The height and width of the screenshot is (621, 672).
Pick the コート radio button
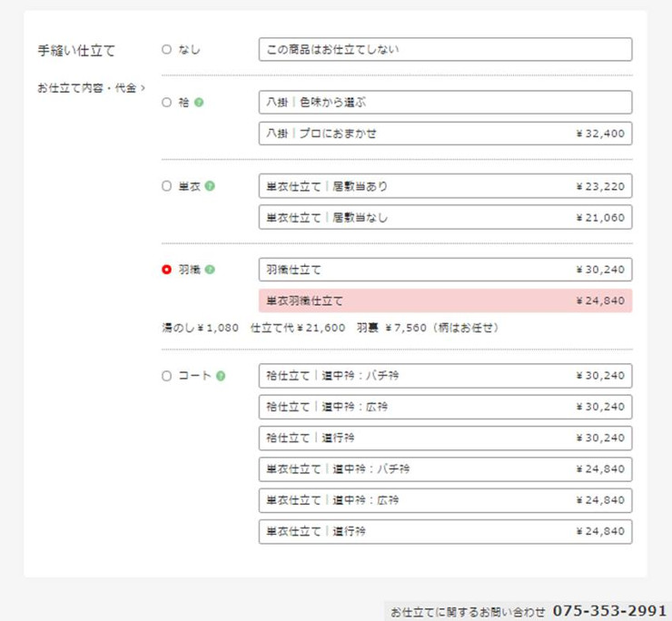166,376
